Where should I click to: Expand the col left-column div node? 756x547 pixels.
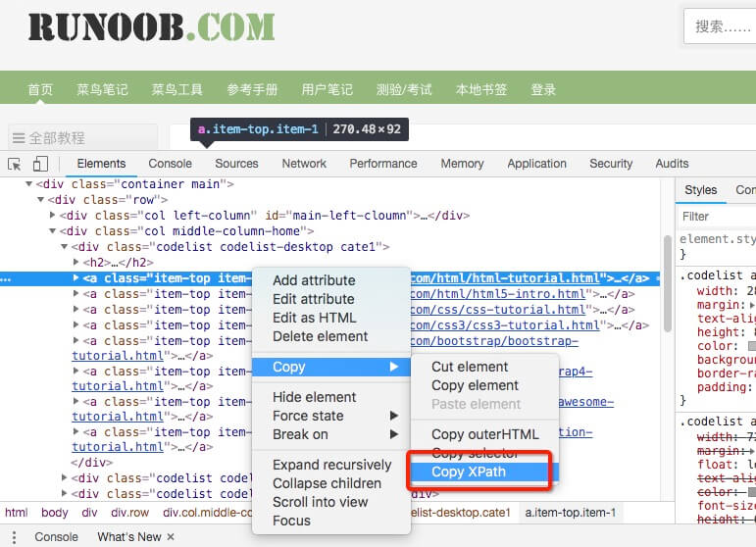(52, 215)
